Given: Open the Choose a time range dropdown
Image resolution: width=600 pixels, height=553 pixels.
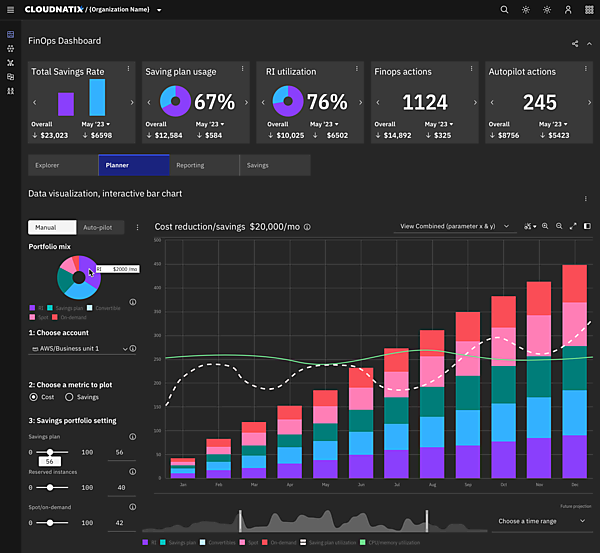Looking at the screenshot, I should [540, 521].
